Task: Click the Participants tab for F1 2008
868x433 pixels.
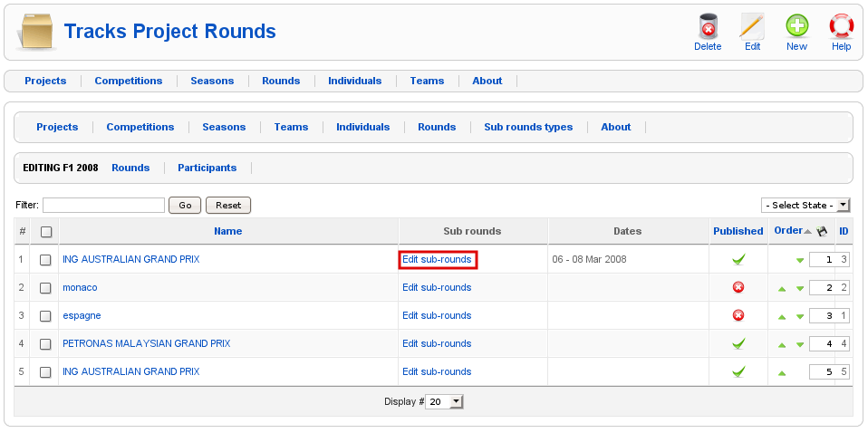Action: coord(207,168)
